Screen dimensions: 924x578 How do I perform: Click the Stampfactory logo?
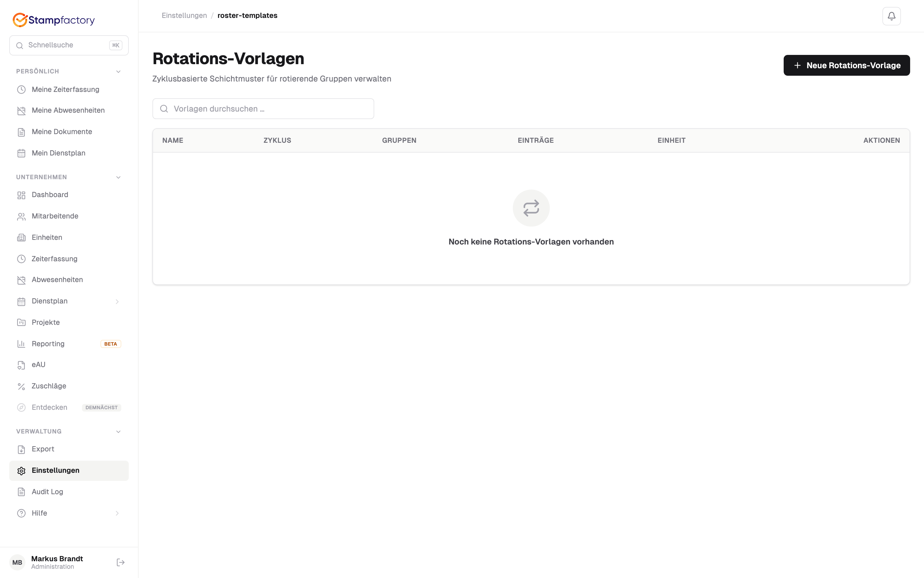(53, 20)
